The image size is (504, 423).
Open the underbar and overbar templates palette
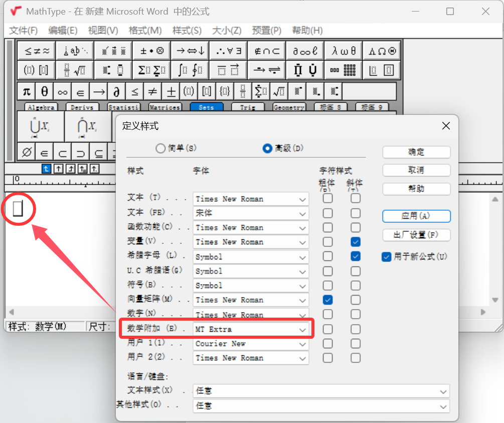228,70
